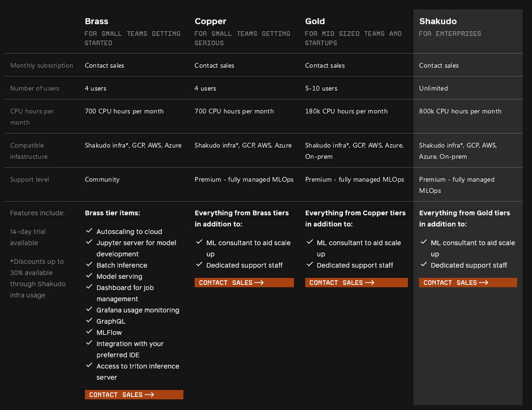The width and height of the screenshot is (532, 410).
Task: Click the Copper tier Dedicated support staff checkmark
Action: click(x=199, y=265)
